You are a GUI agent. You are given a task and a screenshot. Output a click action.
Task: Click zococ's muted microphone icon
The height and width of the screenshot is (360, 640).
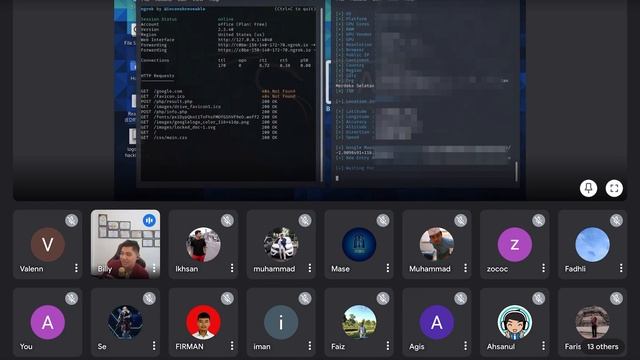pyautogui.click(x=539, y=221)
